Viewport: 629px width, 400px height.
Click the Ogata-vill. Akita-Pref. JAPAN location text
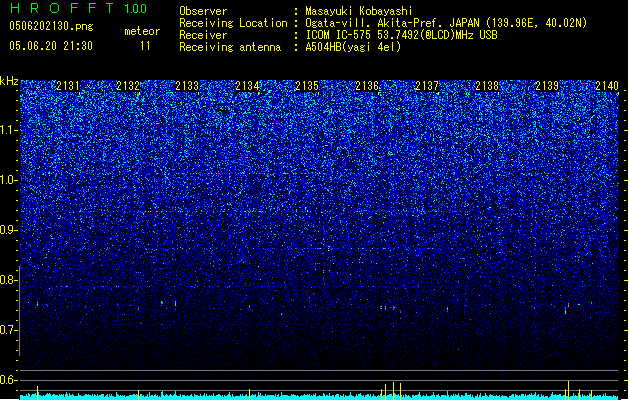[x=446, y=23]
